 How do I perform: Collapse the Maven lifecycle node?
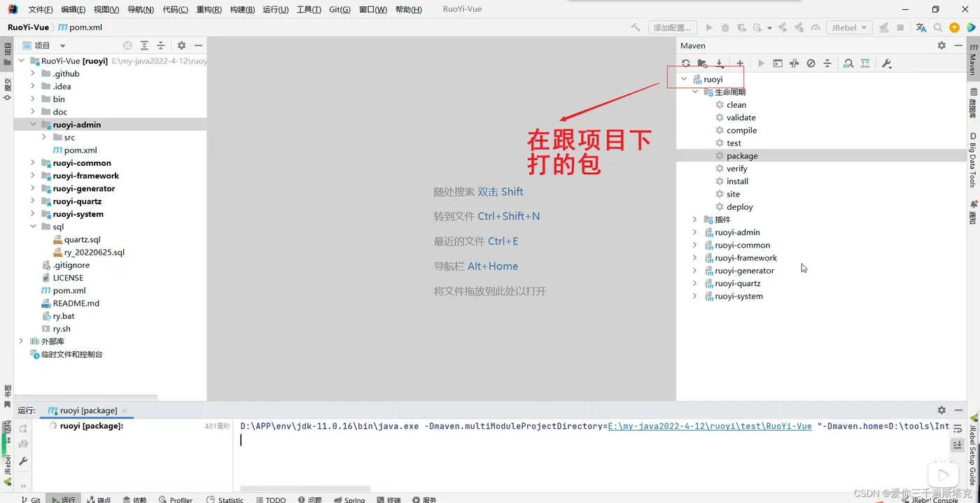coord(695,92)
